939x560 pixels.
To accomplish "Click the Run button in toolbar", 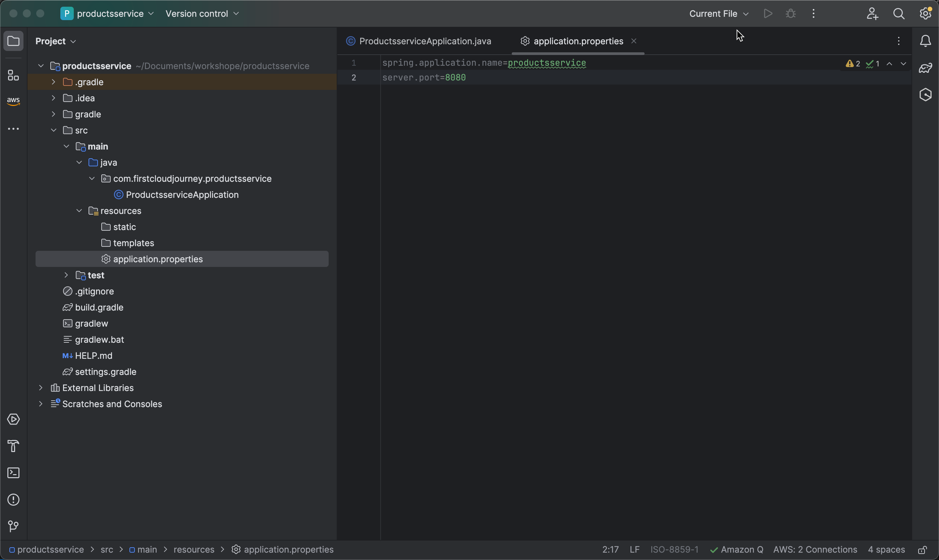I will [x=768, y=14].
